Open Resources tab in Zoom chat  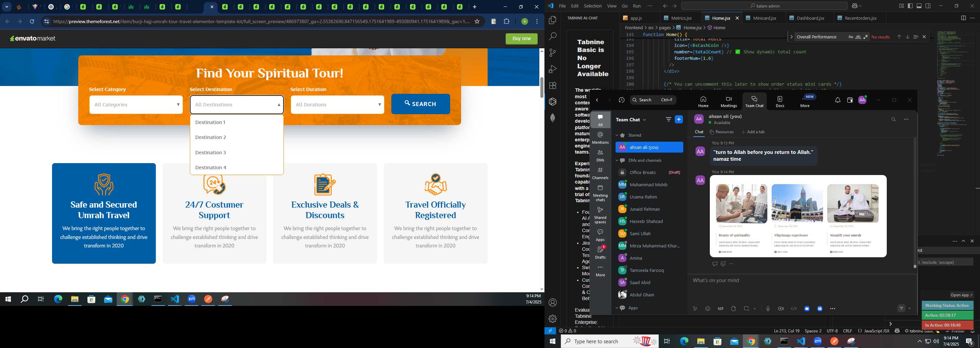pos(722,132)
